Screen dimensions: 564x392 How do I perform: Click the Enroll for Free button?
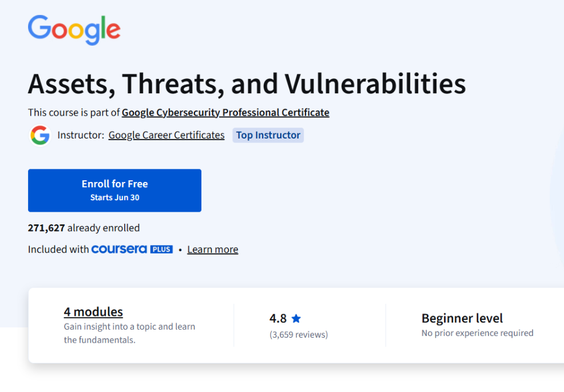point(114,190)
